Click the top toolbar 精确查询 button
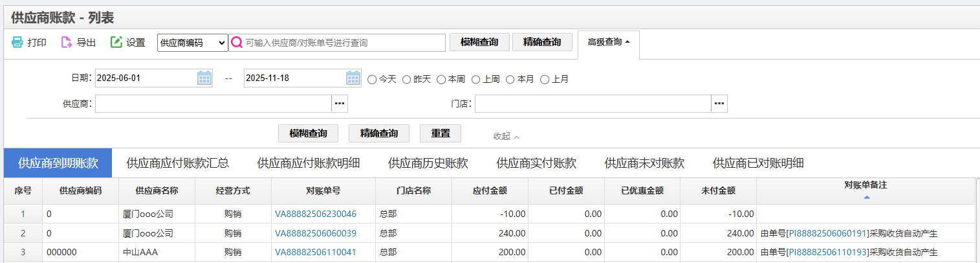 [542, 42]
